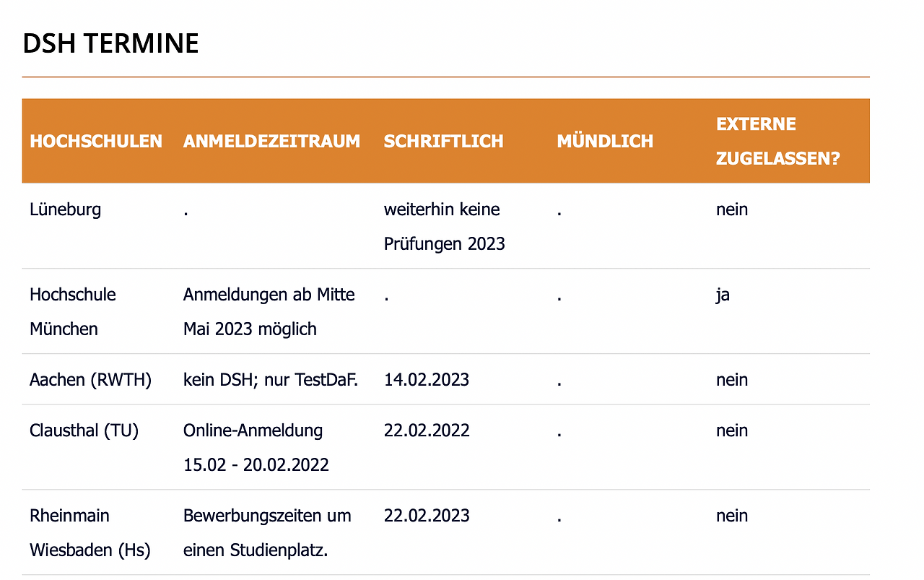Click 'Bewerbungszeiten um einen Studienplatz' text
The image size is (924, 580).
coord(267,532)
